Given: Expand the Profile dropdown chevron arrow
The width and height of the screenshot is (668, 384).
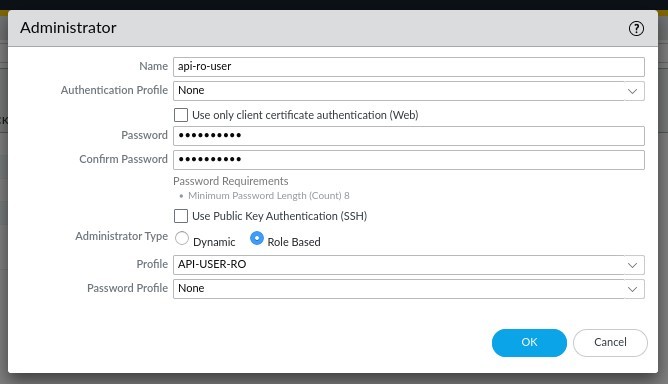Looking at the screenshot, I should [x=632, y=265].
